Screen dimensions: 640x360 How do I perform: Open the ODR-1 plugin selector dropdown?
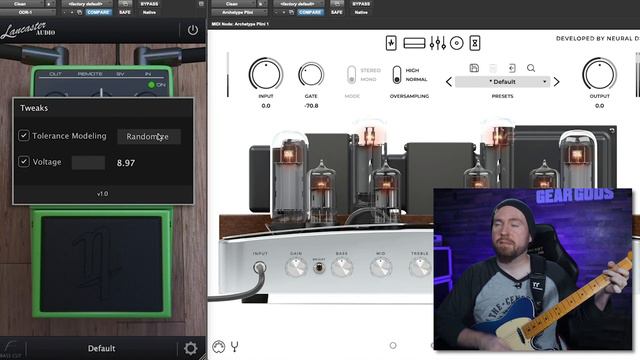[28, 12]
